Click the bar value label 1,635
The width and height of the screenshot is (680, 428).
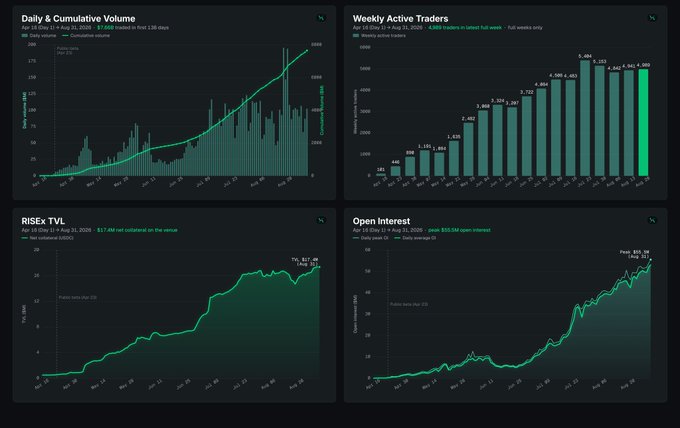pyautogui.click(x=454, y=137)
